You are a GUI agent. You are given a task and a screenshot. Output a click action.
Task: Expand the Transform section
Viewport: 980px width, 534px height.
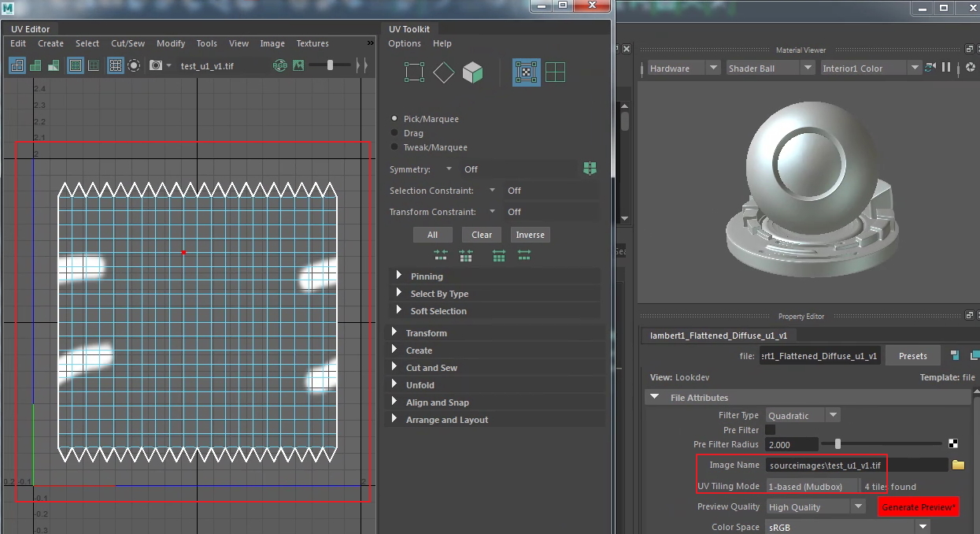coord(494,333)
